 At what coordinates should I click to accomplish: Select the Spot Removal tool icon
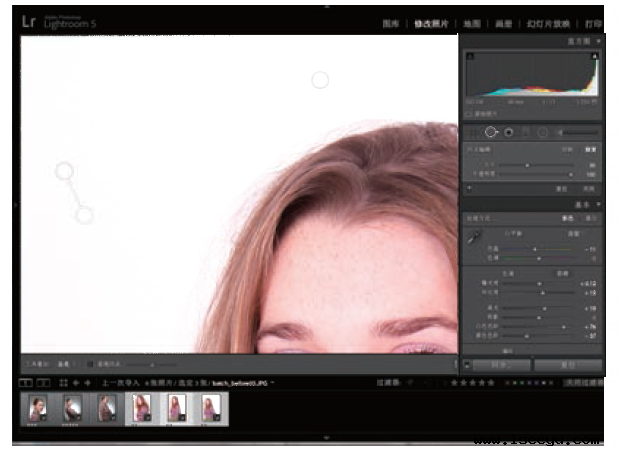coord(491,132)
